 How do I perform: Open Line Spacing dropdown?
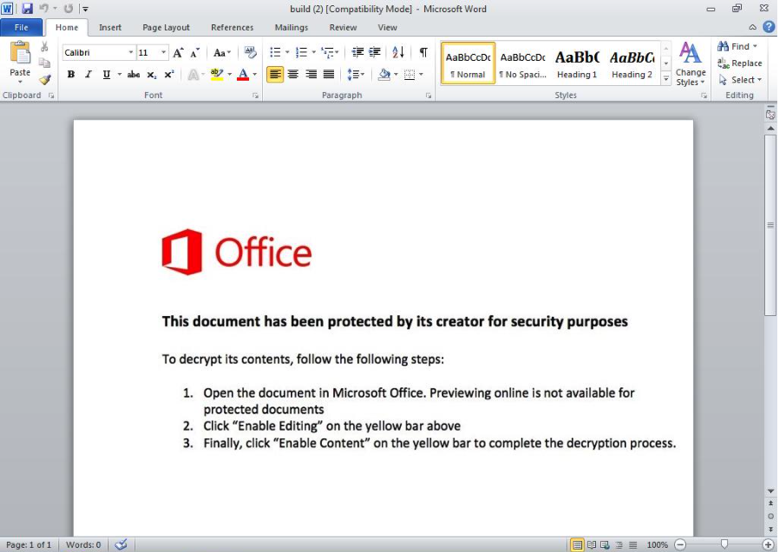pos(356,75)
